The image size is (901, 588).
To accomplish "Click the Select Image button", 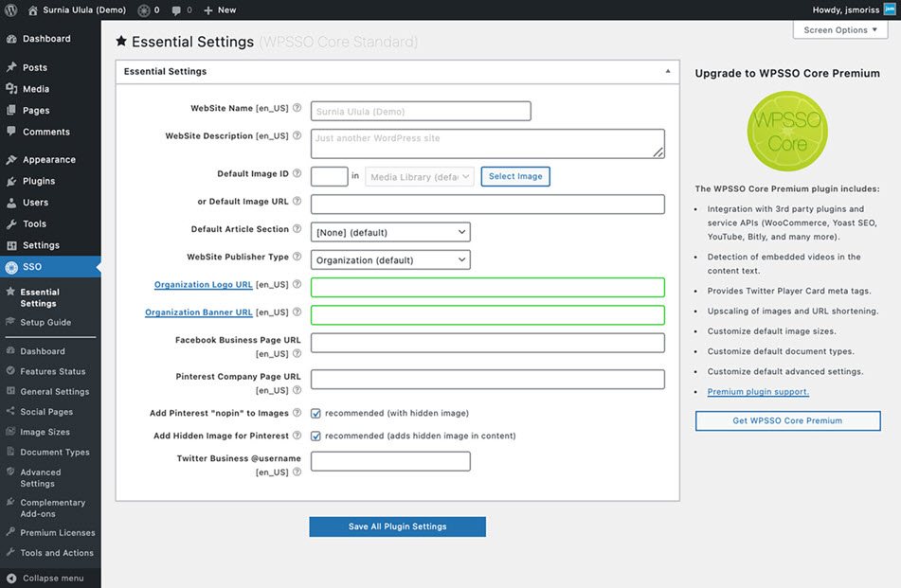I will [515, 176].
